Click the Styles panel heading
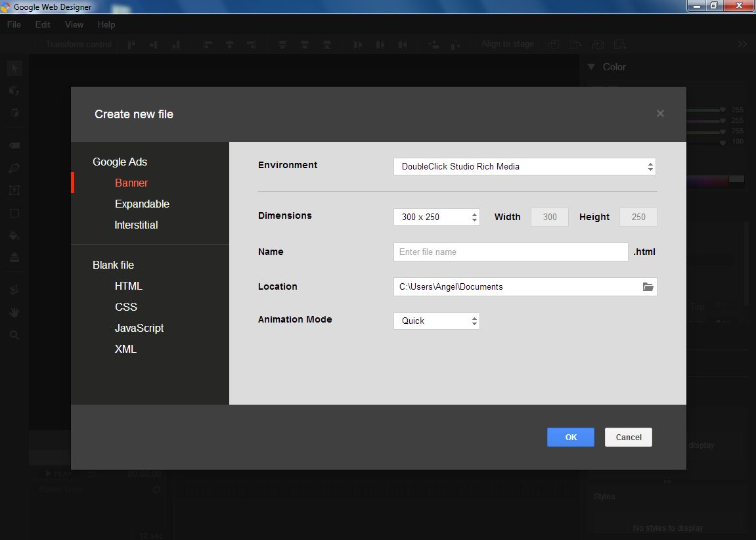The image size is (756, 540). (x=604, y=496)
